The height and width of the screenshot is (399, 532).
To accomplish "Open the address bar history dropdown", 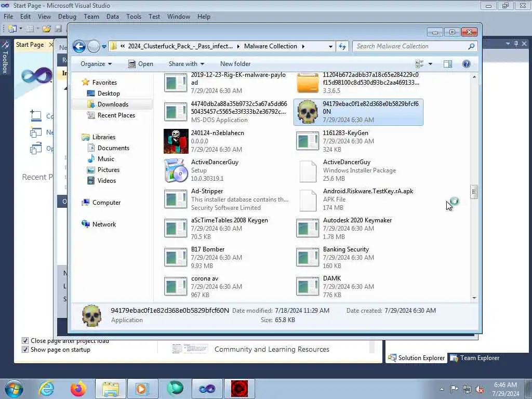I will [x=330, y=46].
